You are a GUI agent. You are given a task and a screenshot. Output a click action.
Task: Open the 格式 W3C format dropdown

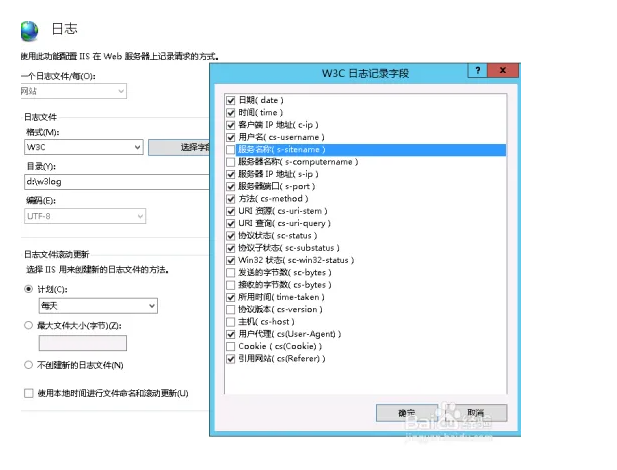[83, 147]
